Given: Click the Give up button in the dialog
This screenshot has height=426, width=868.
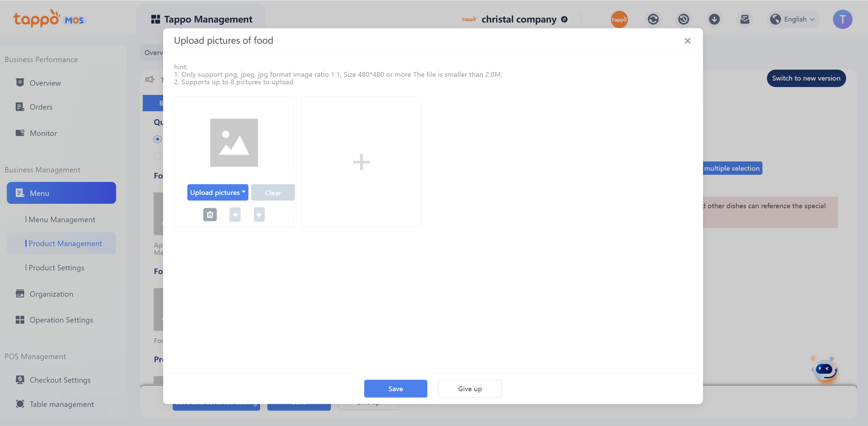Looking at the screenshot, I should coord(470,389).
